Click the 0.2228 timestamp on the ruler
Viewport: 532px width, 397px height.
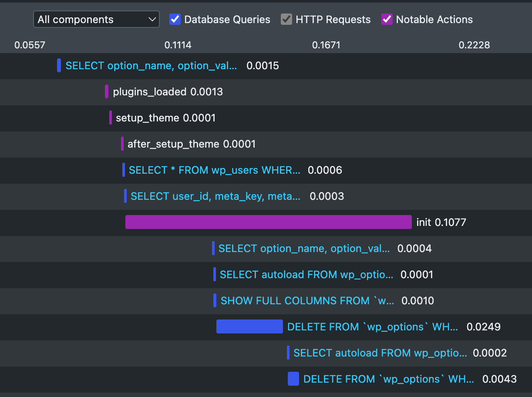(474, 45)
